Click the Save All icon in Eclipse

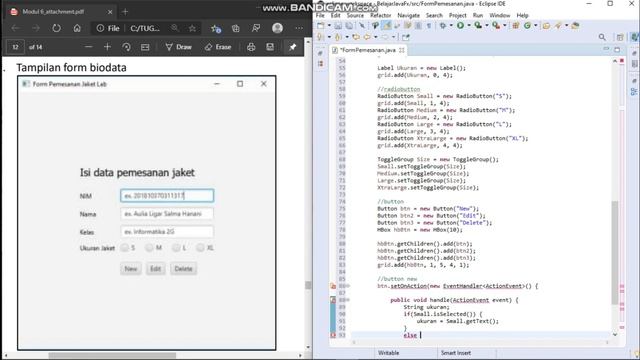(349, 26)
